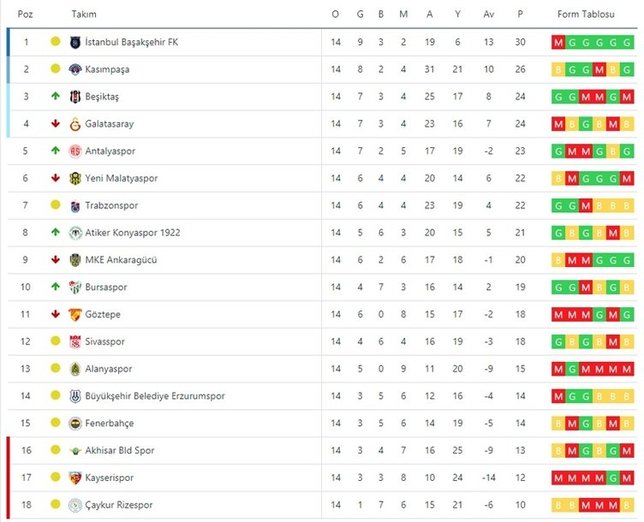Click the Kayserispor club badge

76,478
